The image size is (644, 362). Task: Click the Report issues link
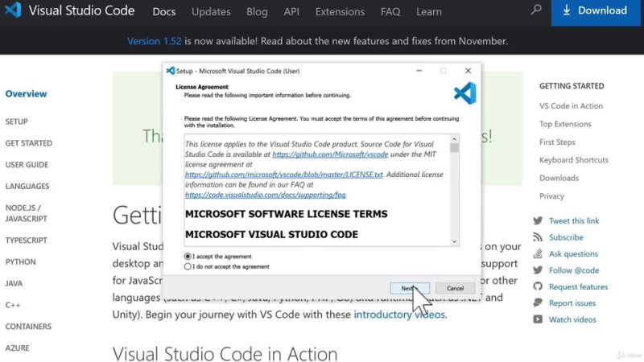point(572,303)
